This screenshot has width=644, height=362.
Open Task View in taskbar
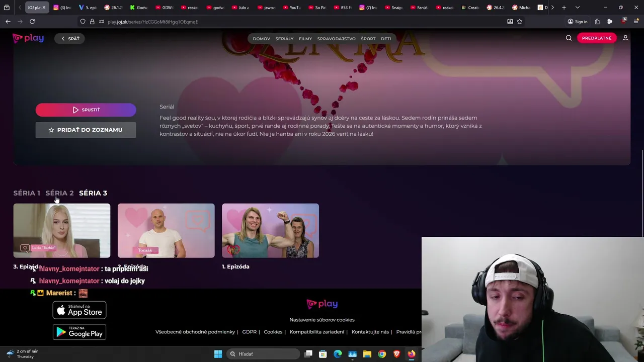[308, 354]
